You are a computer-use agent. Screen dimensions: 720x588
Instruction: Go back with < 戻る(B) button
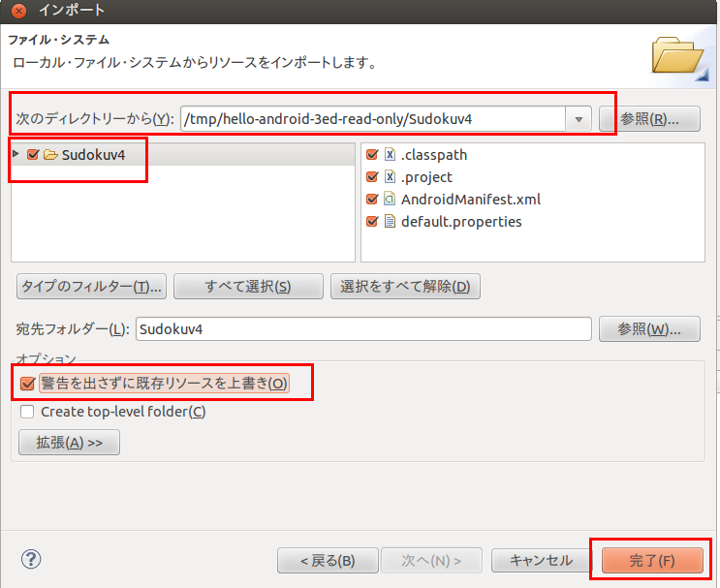328,561
